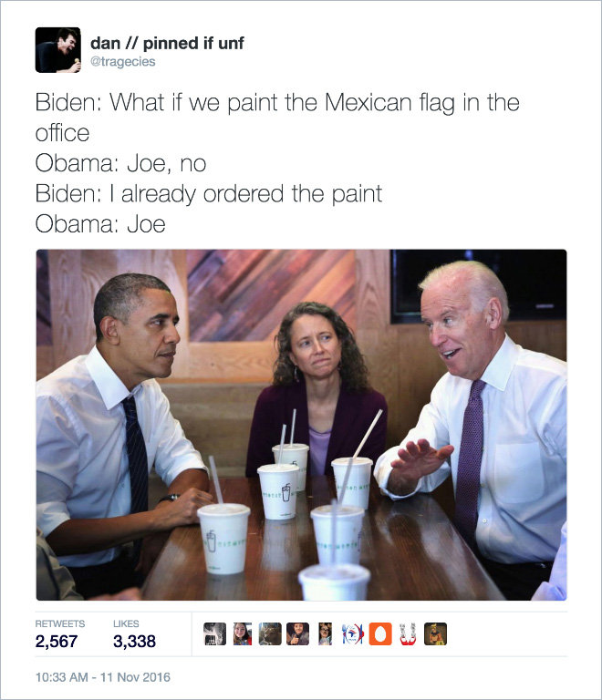
Task: Enlarge the attached photo in the tweet
Action: click(x=301, y=425)
